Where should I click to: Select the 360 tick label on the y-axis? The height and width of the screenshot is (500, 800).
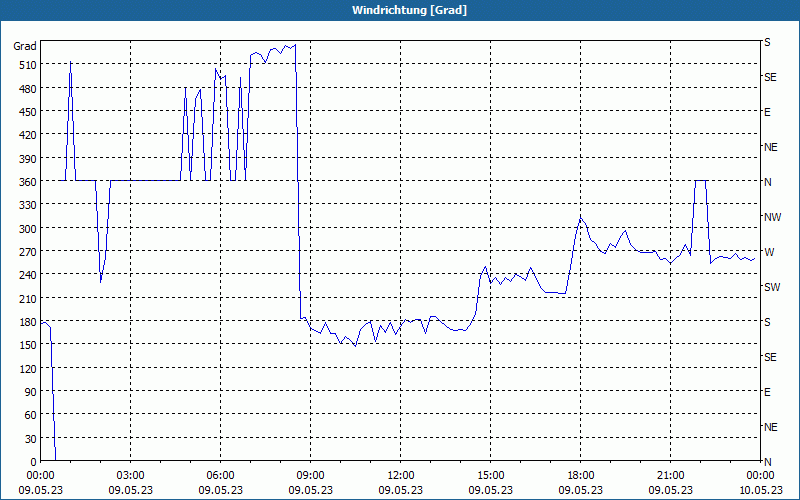(x=28, y=182)
